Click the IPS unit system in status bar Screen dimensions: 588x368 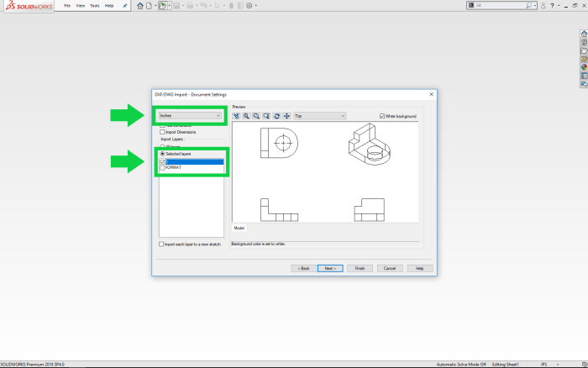coord(543,365)
